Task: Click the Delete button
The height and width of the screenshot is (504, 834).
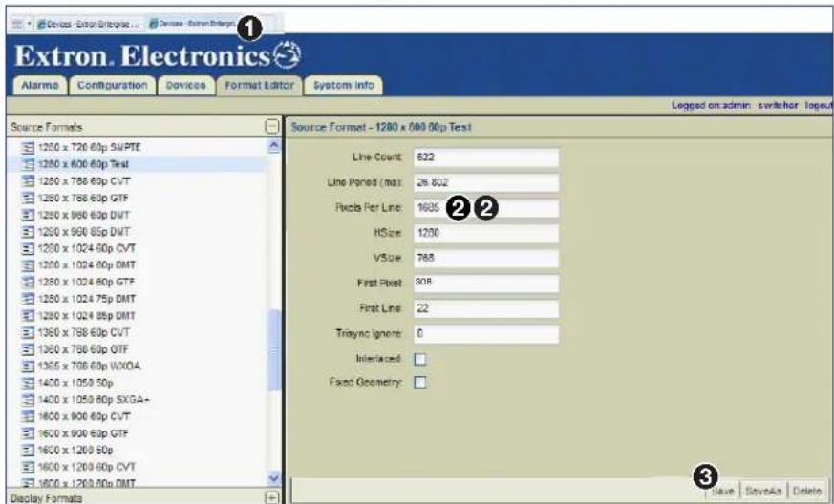Action: click(807, 491)
